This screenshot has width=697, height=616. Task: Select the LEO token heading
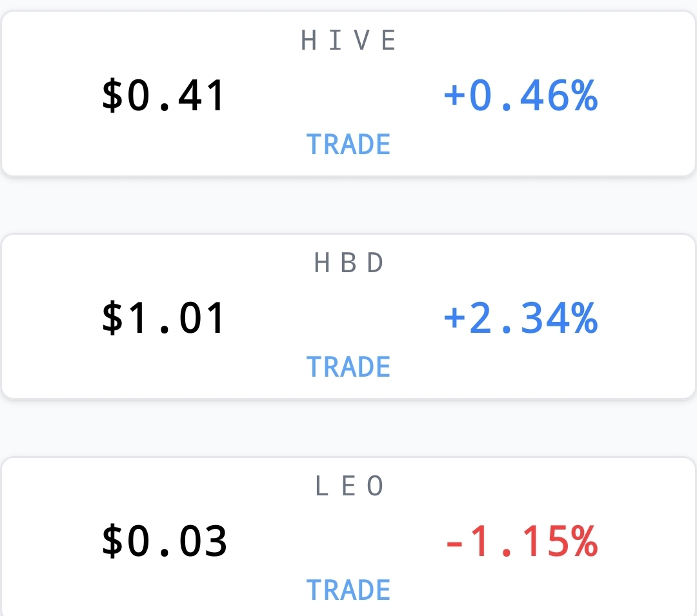[349, 486]
